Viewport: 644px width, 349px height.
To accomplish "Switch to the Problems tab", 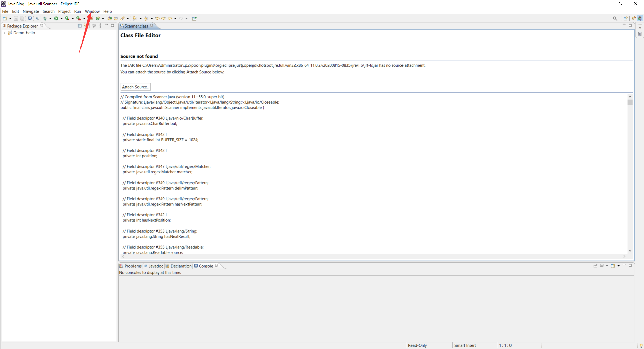I will [131, 266].
